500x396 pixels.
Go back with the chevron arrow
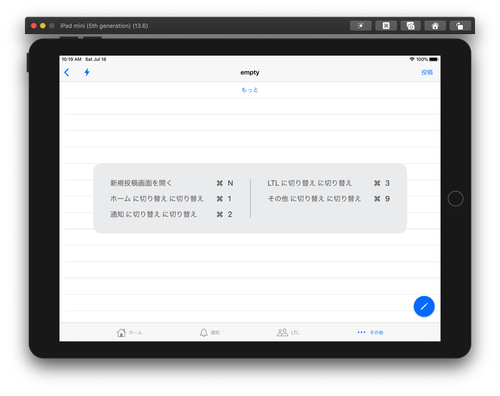67,72
